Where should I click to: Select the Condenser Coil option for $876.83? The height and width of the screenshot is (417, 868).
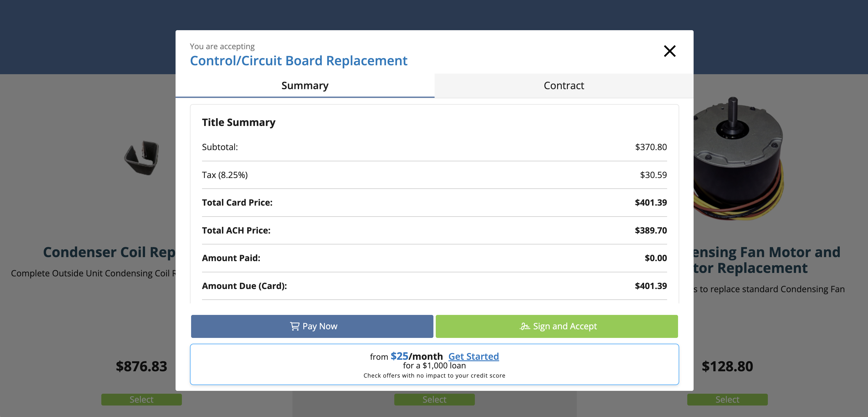[142, 399]
